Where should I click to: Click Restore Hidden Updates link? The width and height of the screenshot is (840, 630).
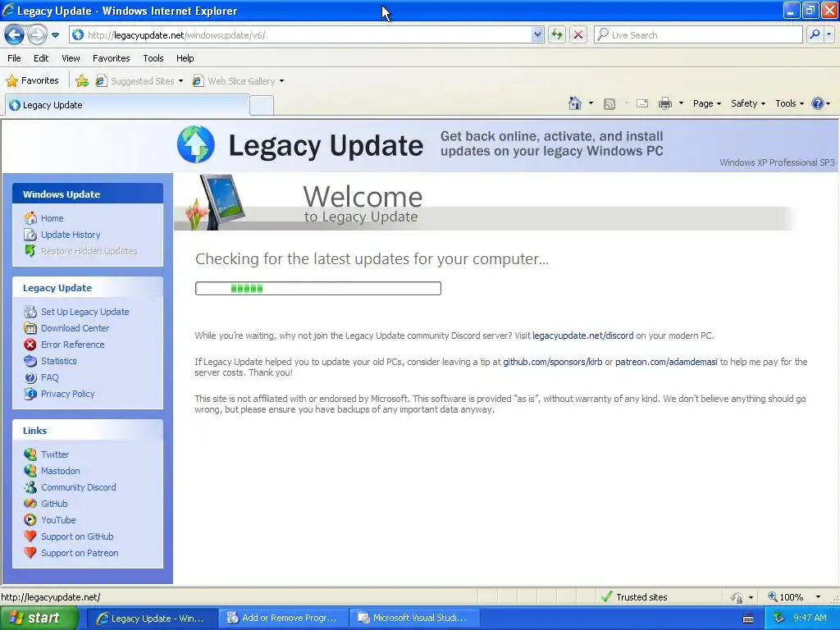[89, 251]
